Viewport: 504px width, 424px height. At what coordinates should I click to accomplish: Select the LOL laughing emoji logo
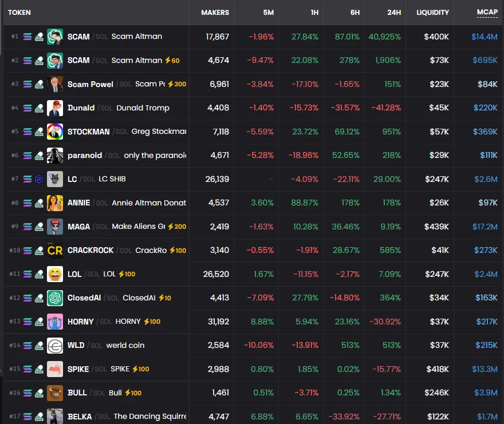pyautogui.click(x=55, y=274)
